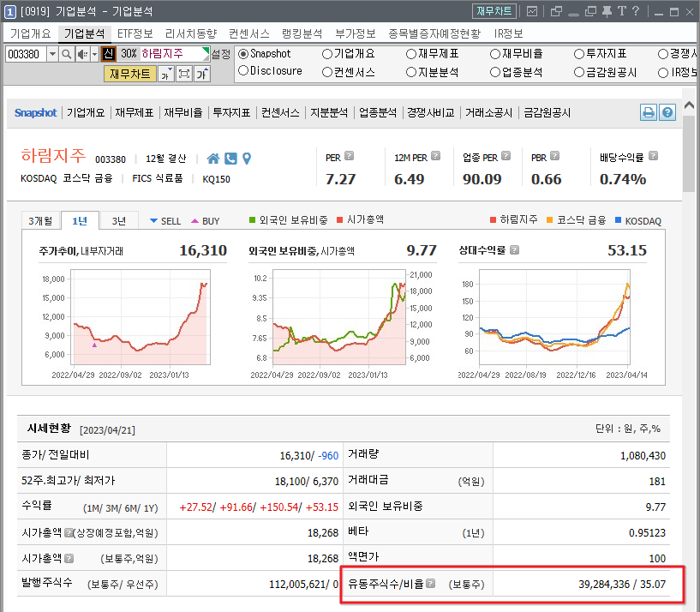This screenshot has height=612, width=700.
Task: Open company homepage via house icon
Action: click(x=213, y=158)
